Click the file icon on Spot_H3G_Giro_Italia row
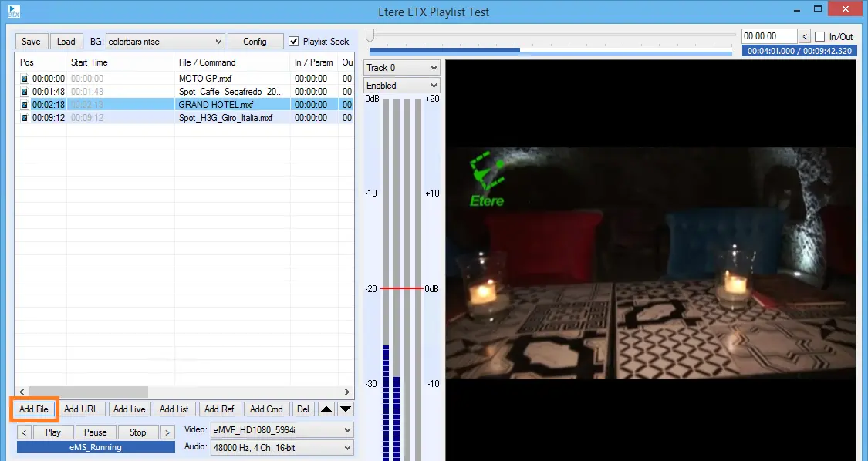The width and height of the screenshot is (868, 461). 25,118
